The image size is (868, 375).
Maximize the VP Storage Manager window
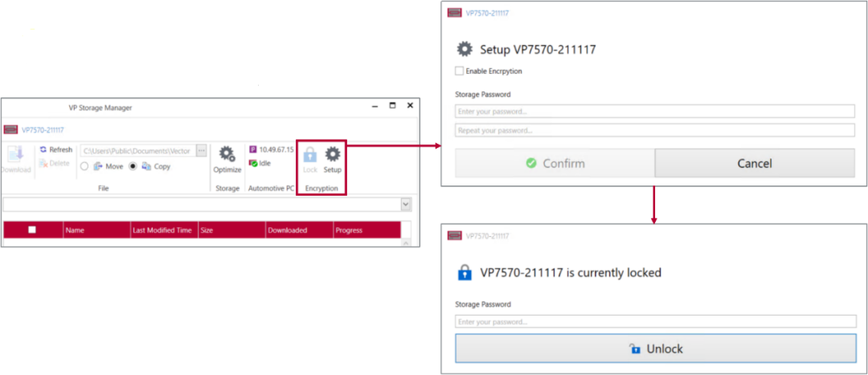[x=392, y=106]
